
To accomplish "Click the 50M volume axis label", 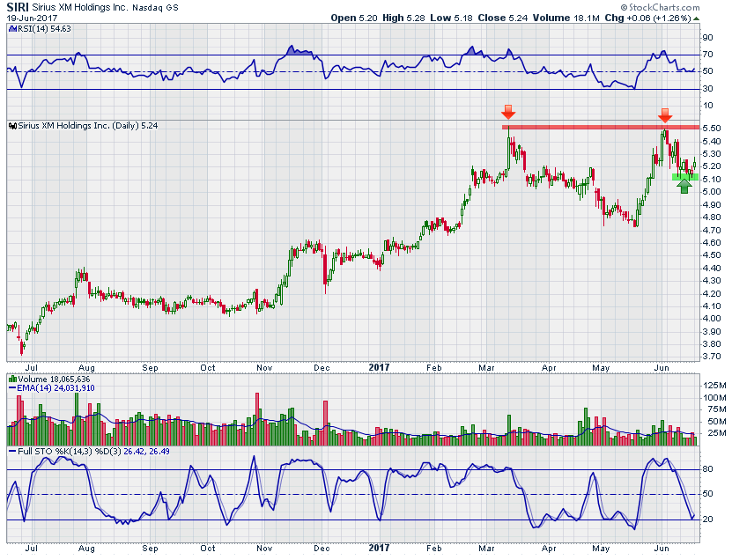I will (716, 422).
